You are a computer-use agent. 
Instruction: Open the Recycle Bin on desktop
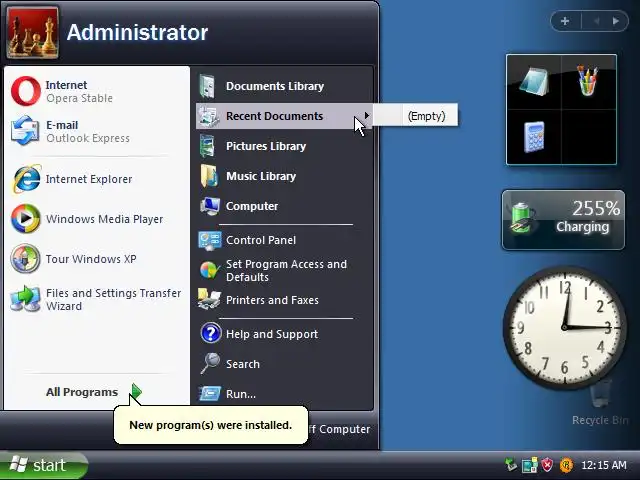tap(600, 403)
